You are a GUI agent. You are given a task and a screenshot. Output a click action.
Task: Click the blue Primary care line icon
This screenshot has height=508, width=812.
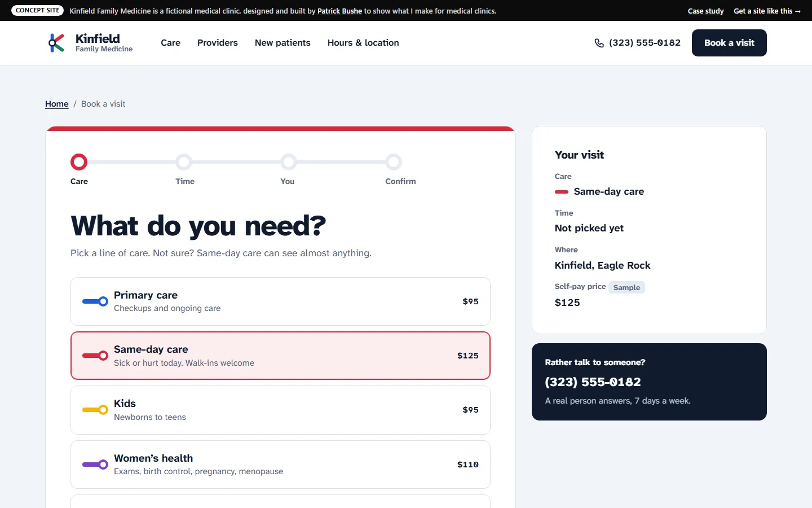click(95, 301)
